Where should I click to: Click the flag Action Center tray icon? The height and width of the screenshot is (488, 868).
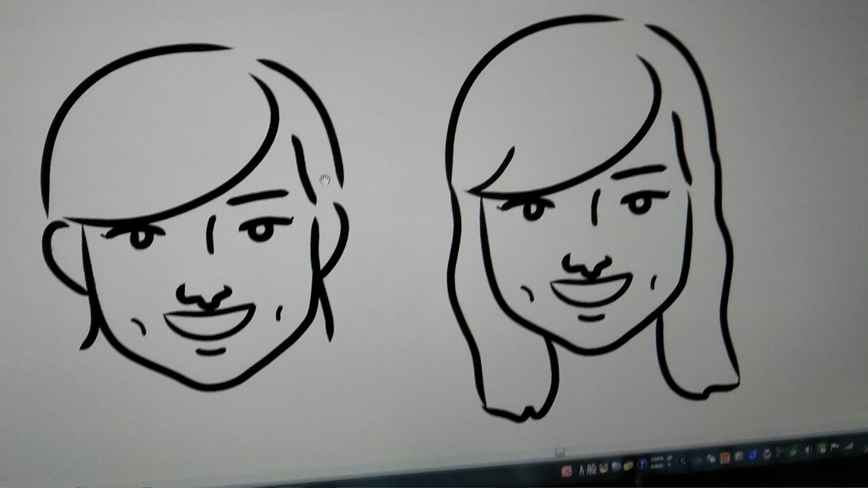point(835,447)
